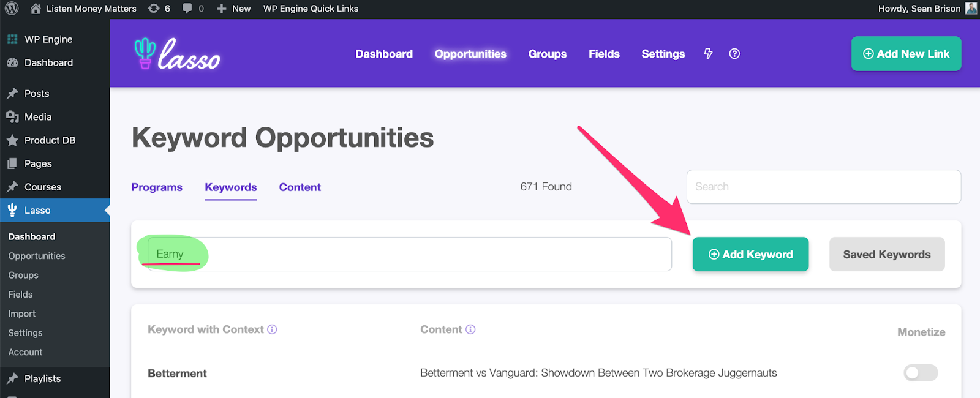Click the Content column info icon
The width and height of the screenshot is (980, 398).
(470, 329)
